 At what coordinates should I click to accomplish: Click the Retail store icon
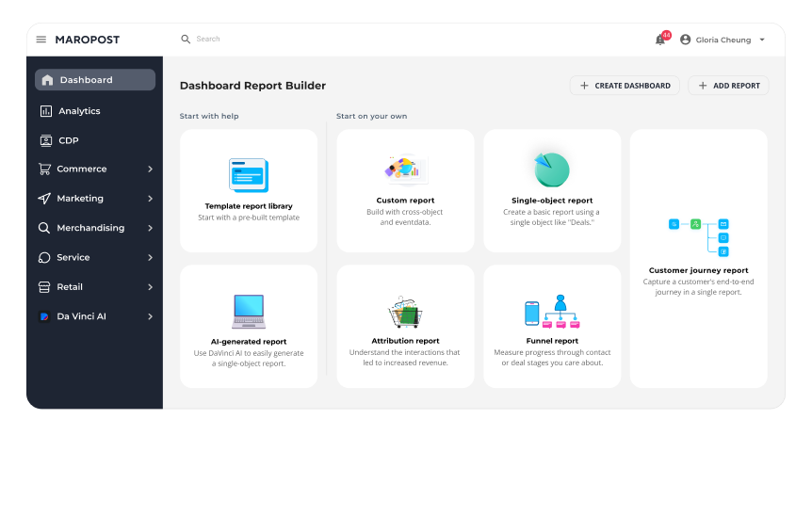pos(44,287)
